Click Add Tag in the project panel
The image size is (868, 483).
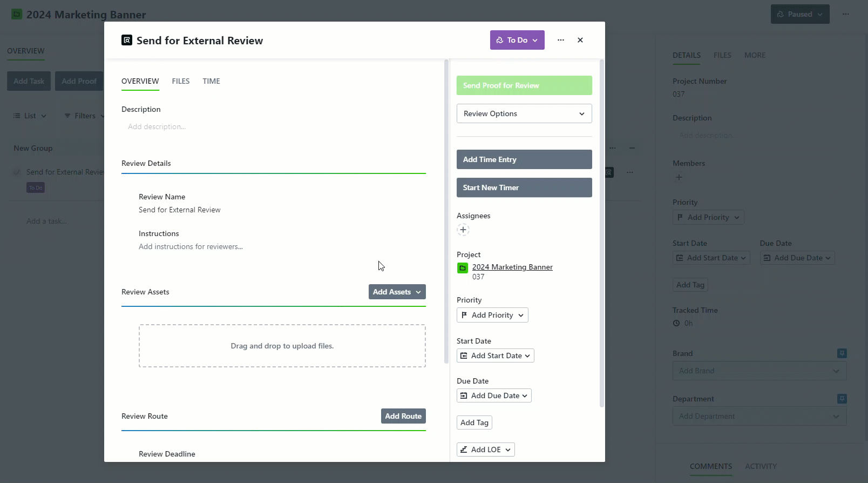tap(690, 285)
